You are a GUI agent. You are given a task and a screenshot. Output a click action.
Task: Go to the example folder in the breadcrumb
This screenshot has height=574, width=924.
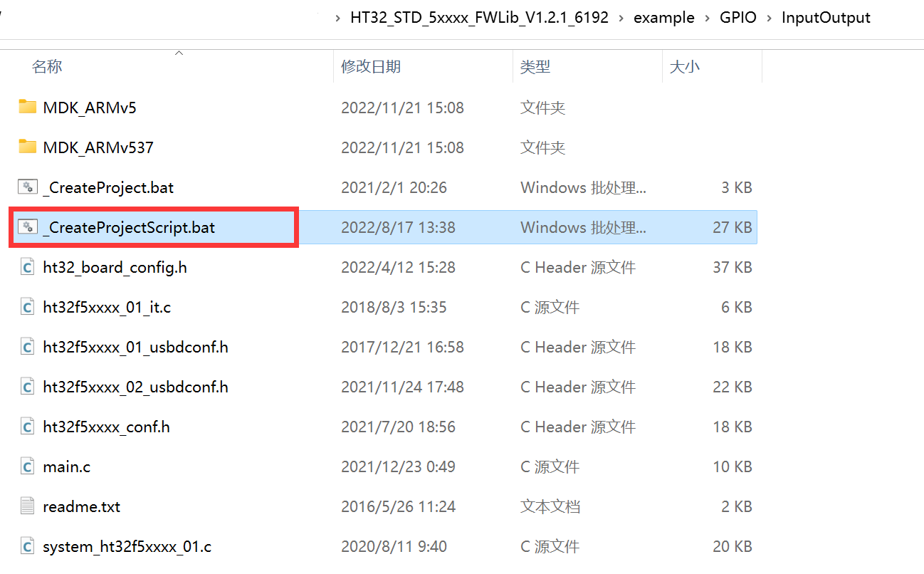pos(663,18)
